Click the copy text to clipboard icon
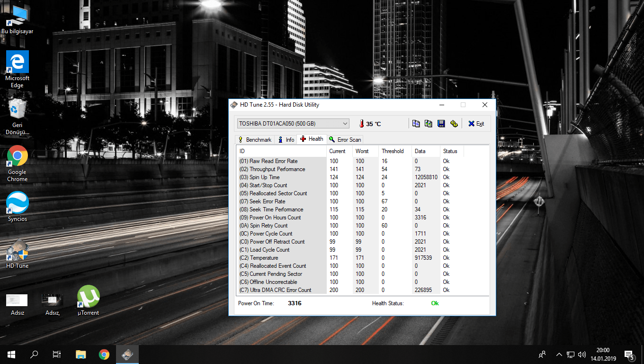 [x=416, y=124]
